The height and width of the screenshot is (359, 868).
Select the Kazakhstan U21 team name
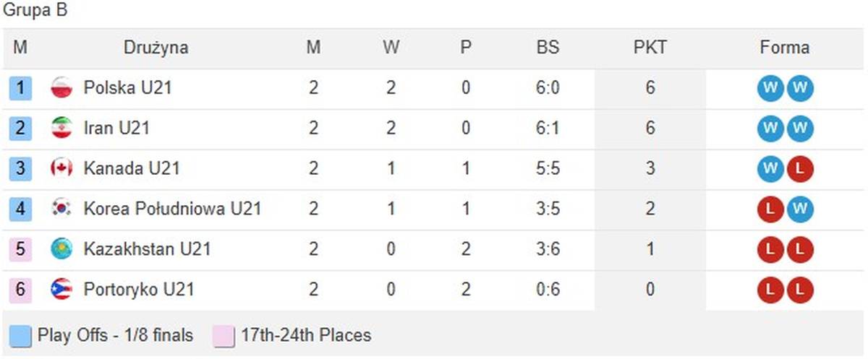pyautogui.click(x=147, y=250)
